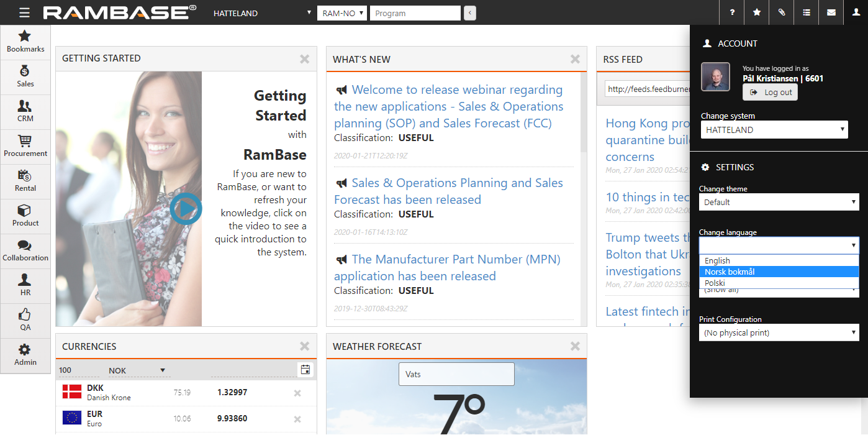Expand the Change theme dropdown
The width and height of the screenshot is (868, 435).
tap(779, 202)
